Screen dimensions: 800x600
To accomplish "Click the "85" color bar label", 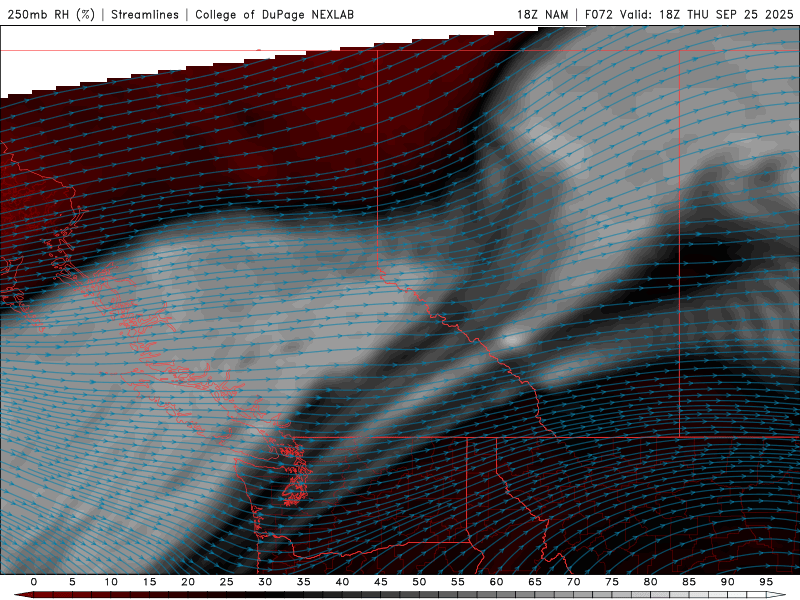I will 689,582.
